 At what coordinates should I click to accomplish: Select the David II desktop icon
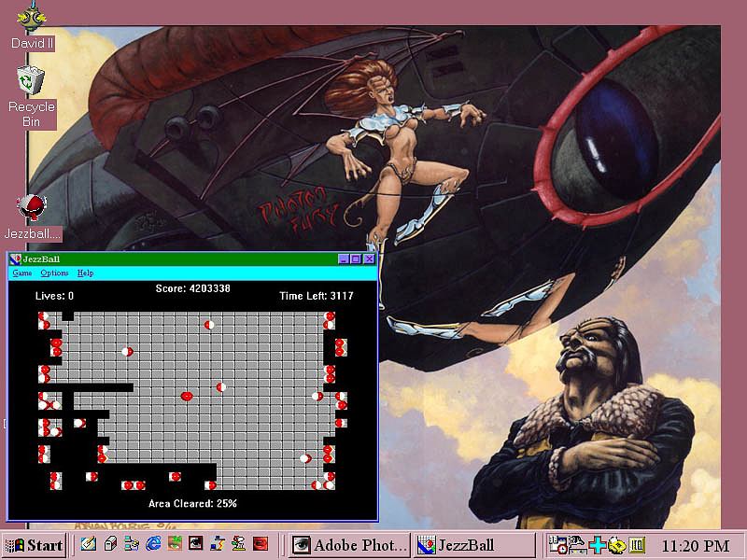click(32, 26)
